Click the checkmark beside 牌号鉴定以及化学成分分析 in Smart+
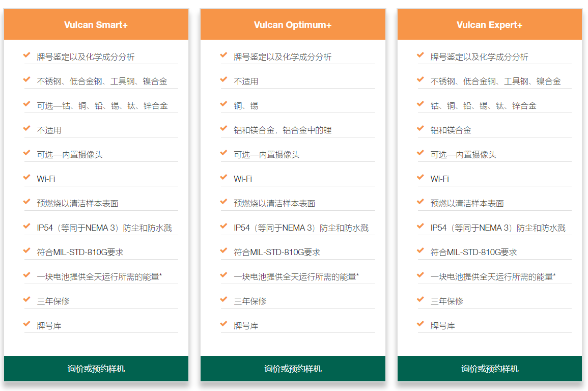Image resolution: width=588 pixels, height=391 pixels. [x=26, y=55]
